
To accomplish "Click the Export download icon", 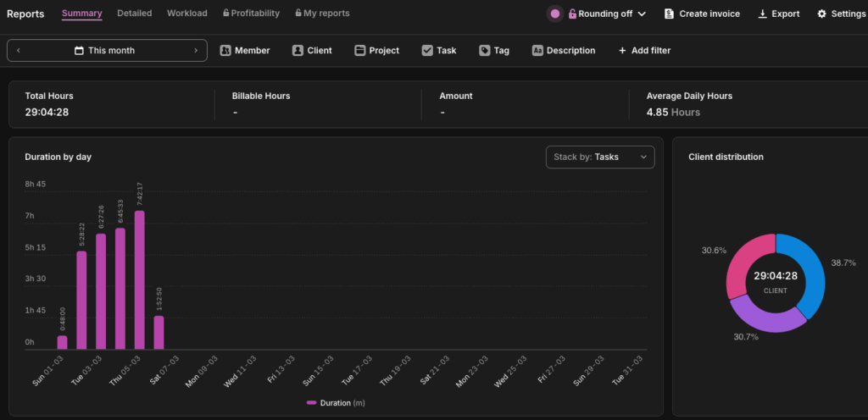I will [x=762, y=14].
